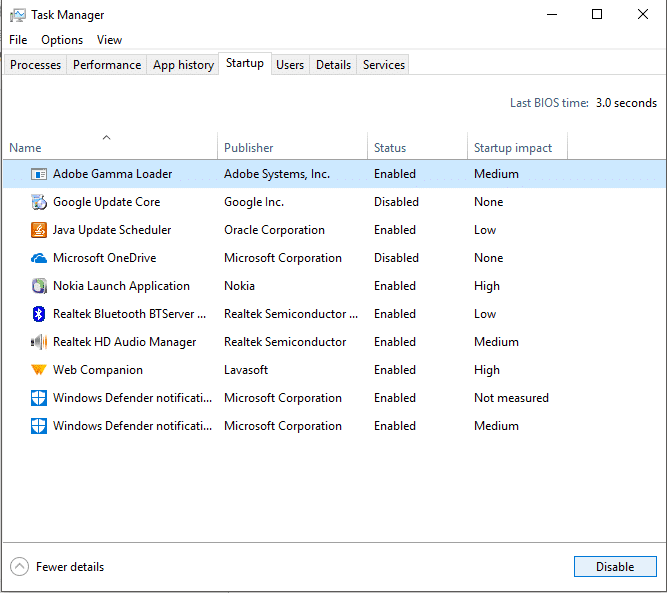This screenshot has height=593, width=667.
Task: Select the Startup tab
Action: click(245, 63)
